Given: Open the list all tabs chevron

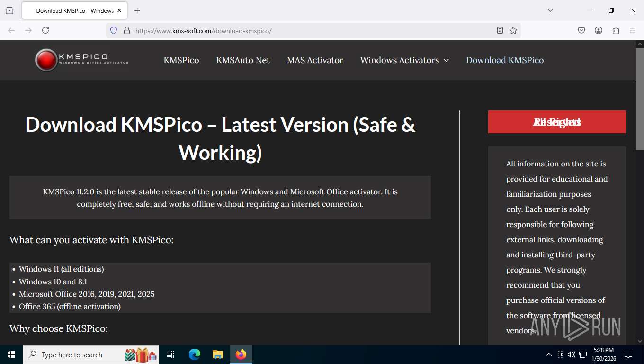Looking at the screenshot, I should coord(550,10).
